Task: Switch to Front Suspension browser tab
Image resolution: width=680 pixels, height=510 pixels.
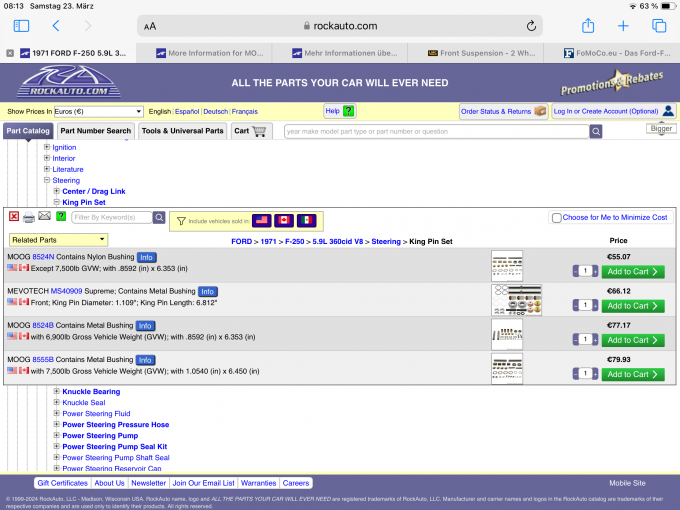Action: point(481,53)
